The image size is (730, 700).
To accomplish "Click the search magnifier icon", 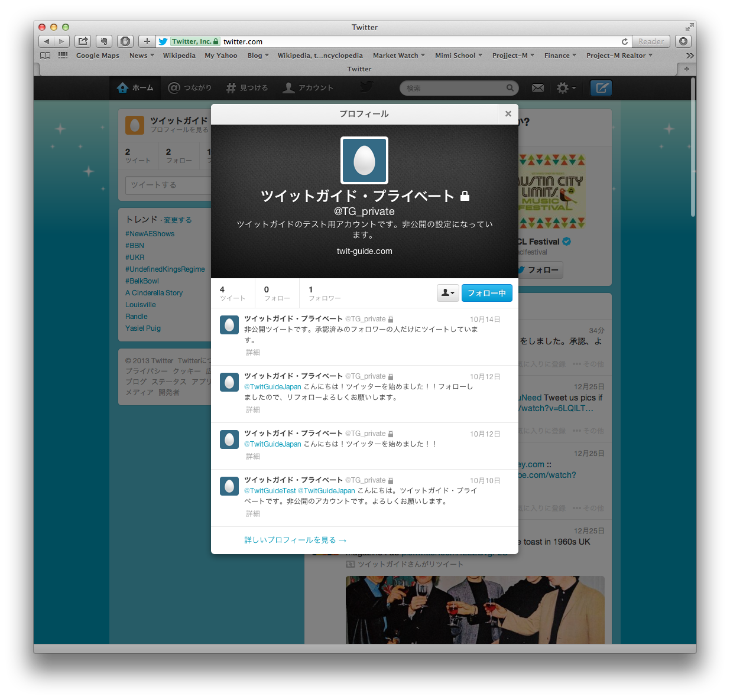I will [510, 88].
